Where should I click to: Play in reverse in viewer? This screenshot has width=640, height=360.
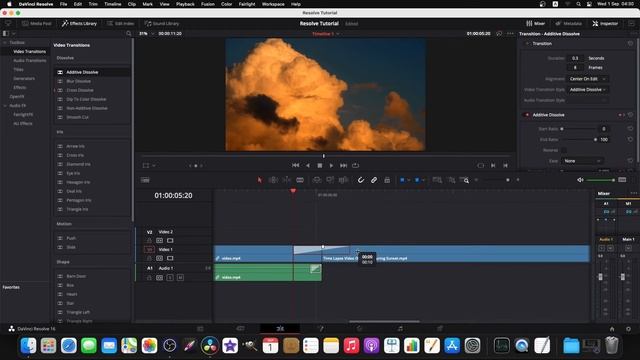coord(308,165)
